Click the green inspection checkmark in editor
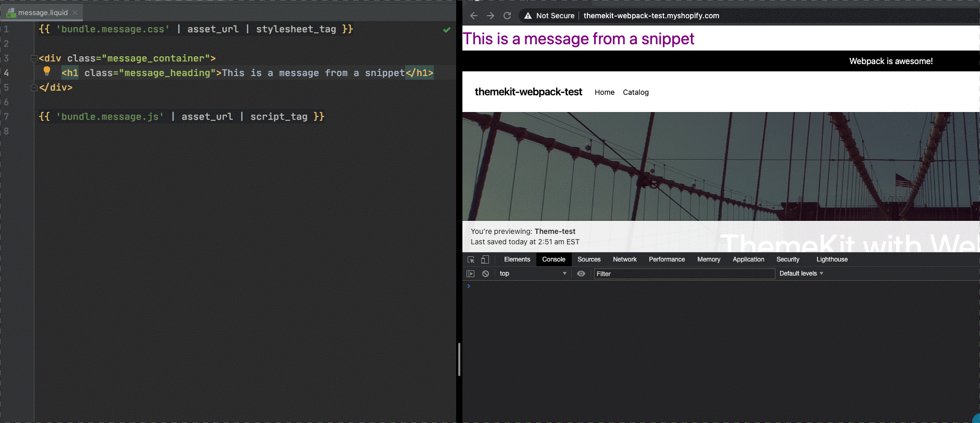The width and height of the screenshot is (980, 423). 447,30
